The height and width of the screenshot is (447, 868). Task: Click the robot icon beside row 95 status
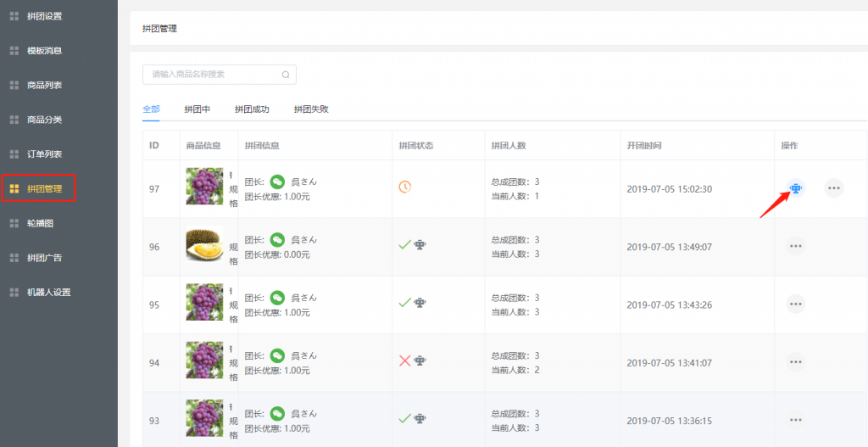coord(420,303)
